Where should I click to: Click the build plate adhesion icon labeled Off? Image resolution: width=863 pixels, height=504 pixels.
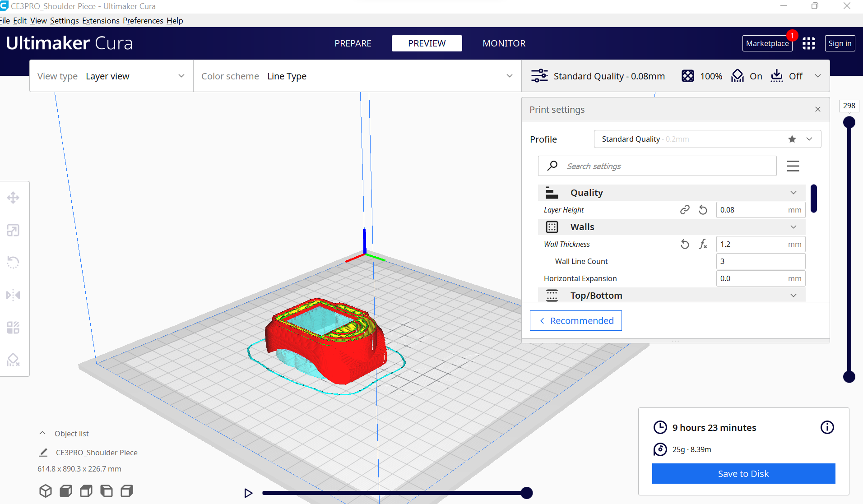click(777, 76)
